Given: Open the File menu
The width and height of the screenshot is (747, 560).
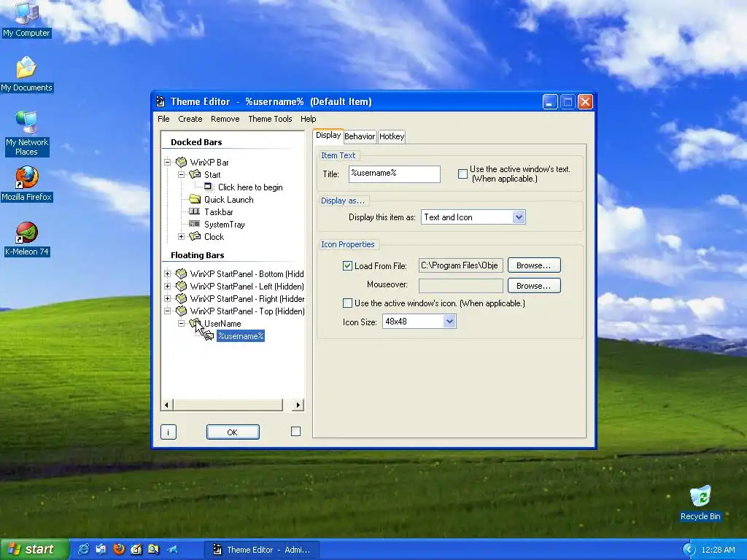Looking at the screenshot, I should [163, 119].
